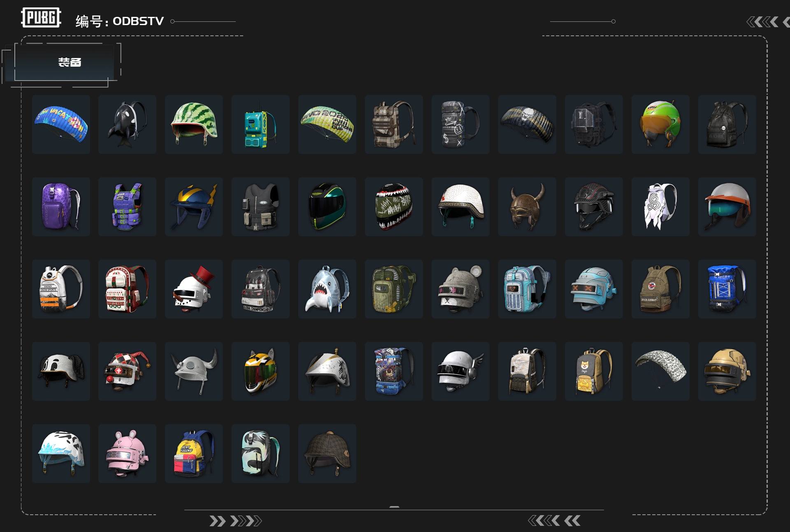This screenshot has width=790, height=532.
Task: Choose the purple and green tactical vest
Action: pyautogui.click(x=128, y=207)
